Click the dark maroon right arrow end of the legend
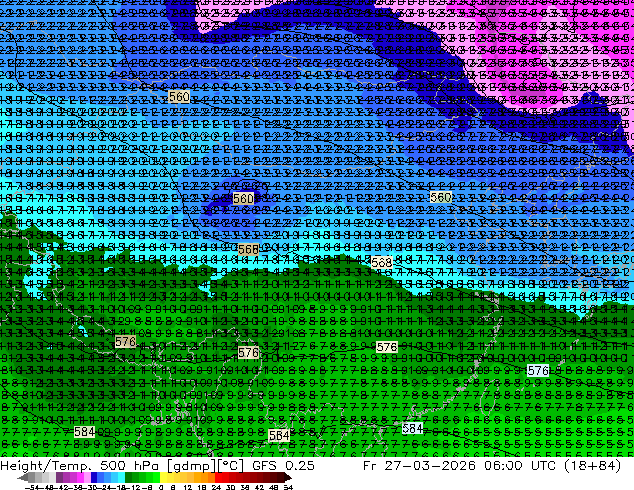Image resolution: width=634 pixels, height=490 pixels. (287, 478)
